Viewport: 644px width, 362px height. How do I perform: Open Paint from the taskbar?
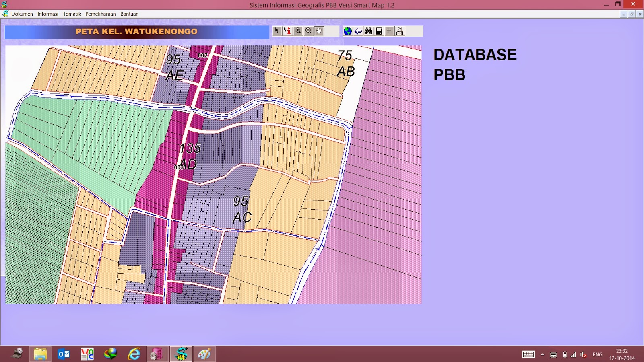205,354
